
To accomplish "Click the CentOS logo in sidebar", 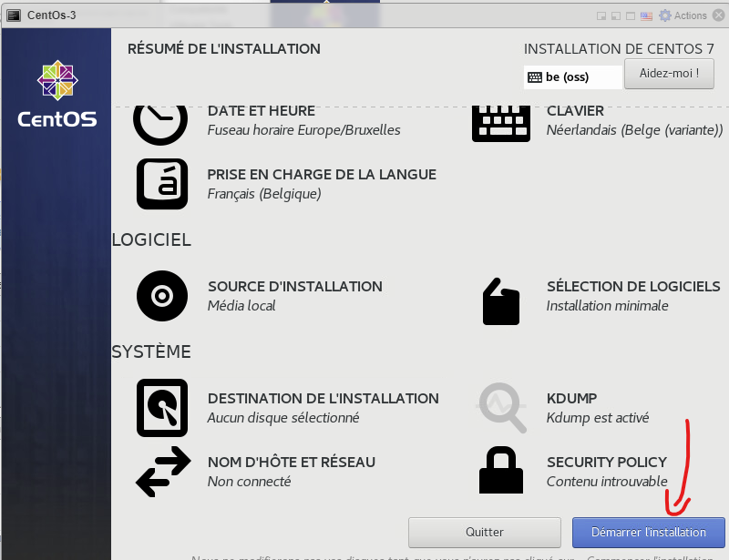I will [x=57, y=95].
